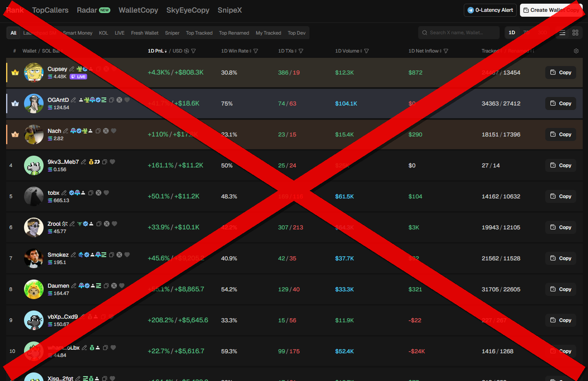
Task: Open OGAntD's X profile icon
Action: pyautogui.click(x=119, y=100)
